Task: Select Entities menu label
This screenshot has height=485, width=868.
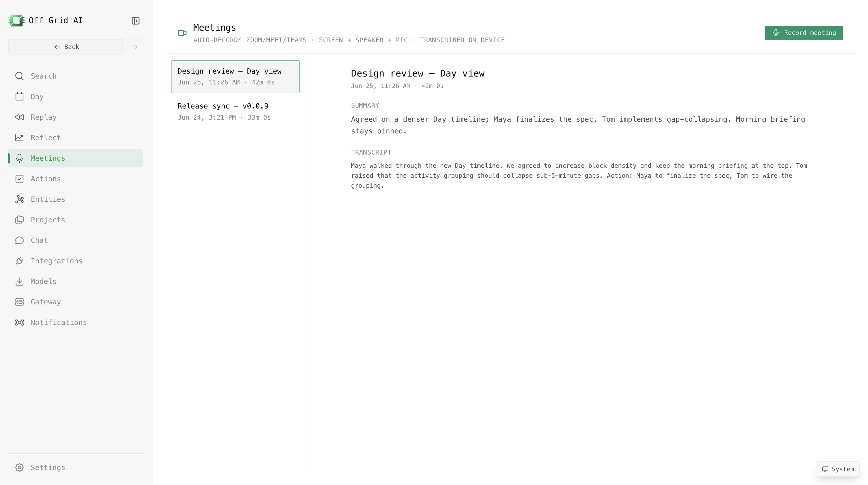Action: pyautogui.click(x=48, y=199)
